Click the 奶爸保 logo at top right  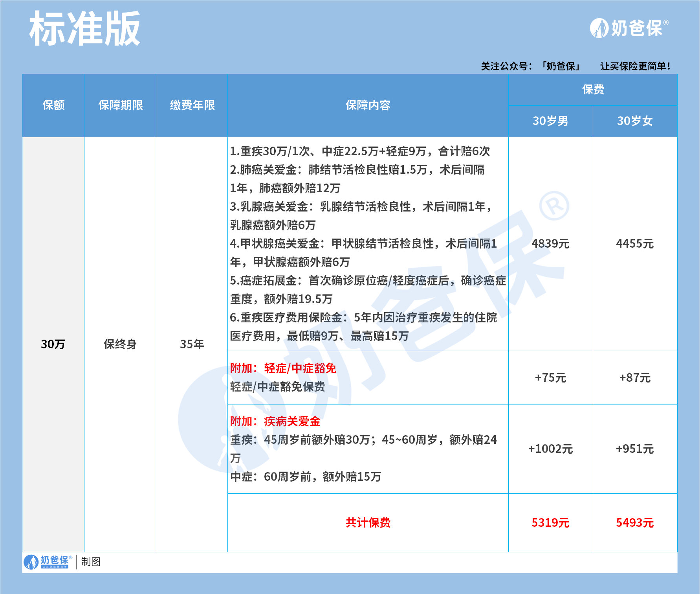[x=629, y=28]
